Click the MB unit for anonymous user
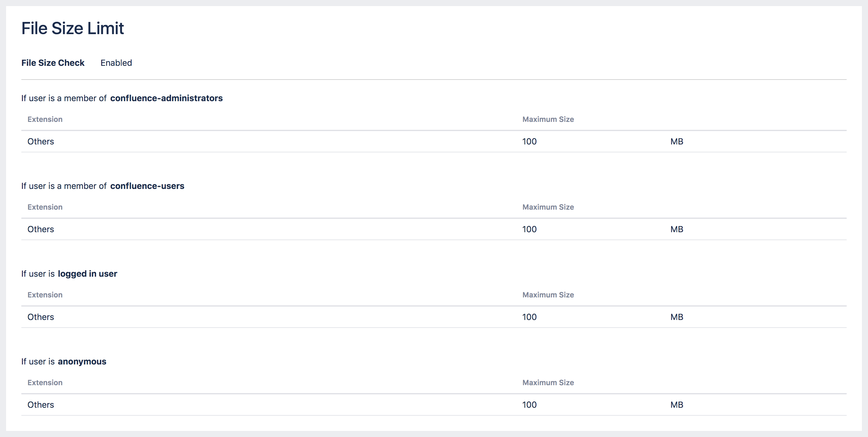Image resolution: width=868 pixels, height=437 pixels. (677, 405)
